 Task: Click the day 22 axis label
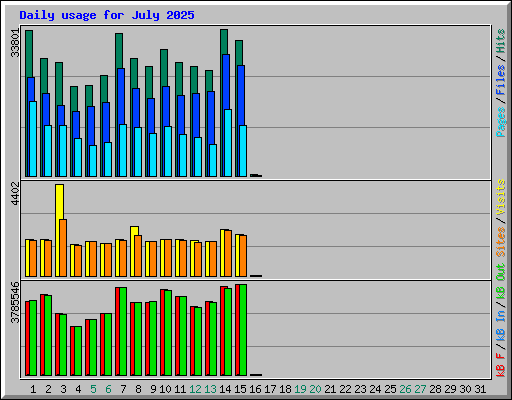[x=345, y=389]
